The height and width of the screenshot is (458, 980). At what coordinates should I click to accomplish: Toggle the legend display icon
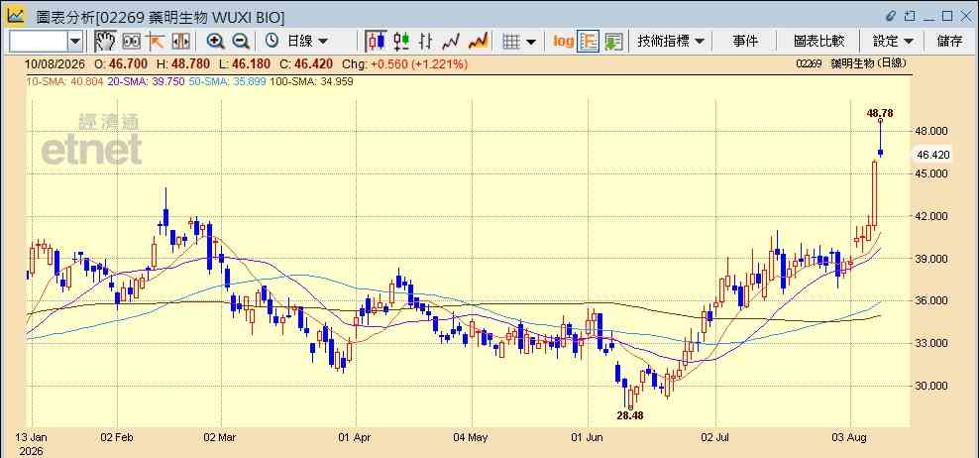coord(589,42)
